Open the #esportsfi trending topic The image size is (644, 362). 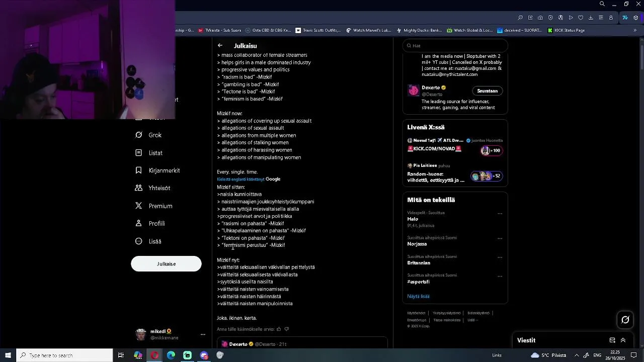click(x=418, y=282)
